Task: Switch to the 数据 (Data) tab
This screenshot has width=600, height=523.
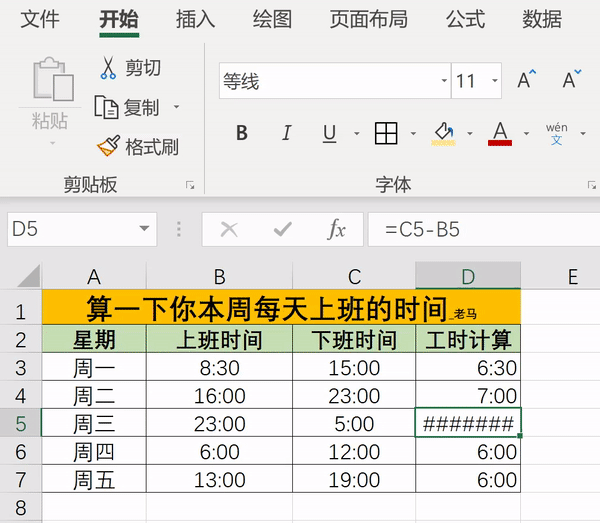Action: coord(542,19)
